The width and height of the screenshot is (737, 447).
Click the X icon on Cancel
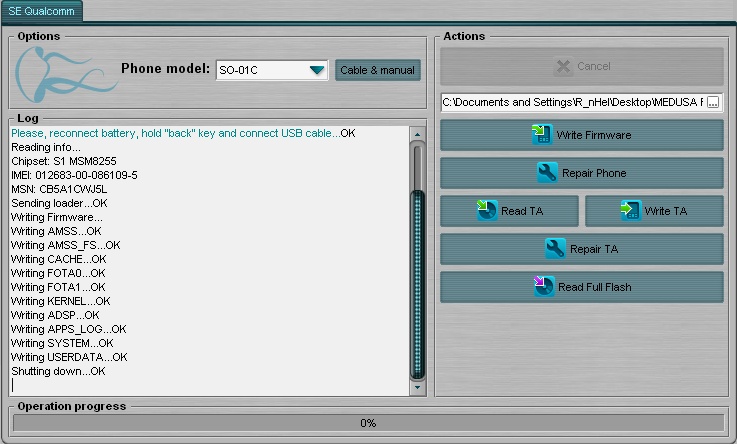click(x=563, y=66)
